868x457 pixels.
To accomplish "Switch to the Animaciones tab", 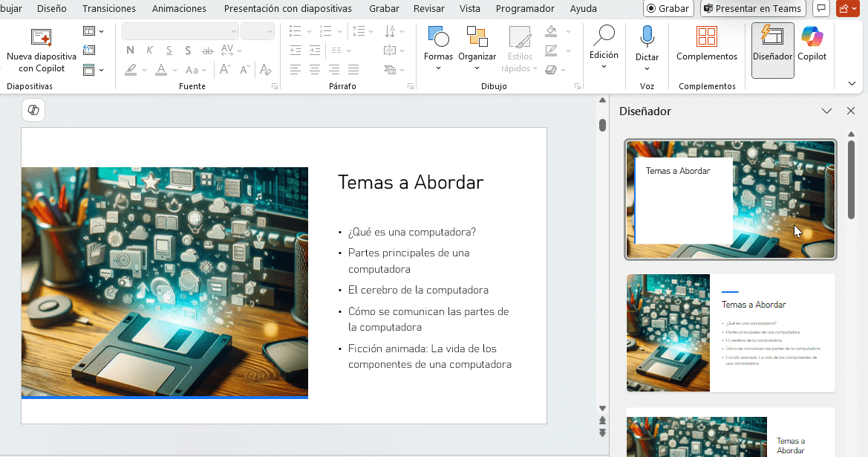I will pyautogui.click(x=179, y=9).
